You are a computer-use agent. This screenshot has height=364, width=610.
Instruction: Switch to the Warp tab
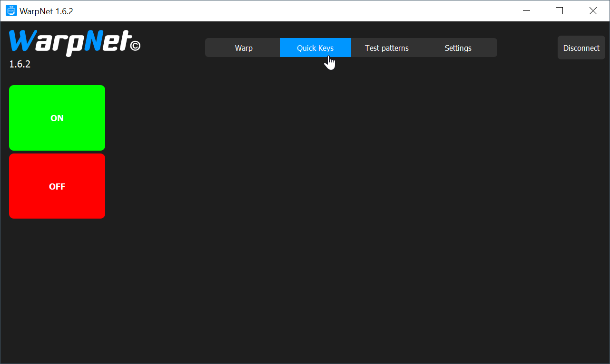[x=244, y=48]
